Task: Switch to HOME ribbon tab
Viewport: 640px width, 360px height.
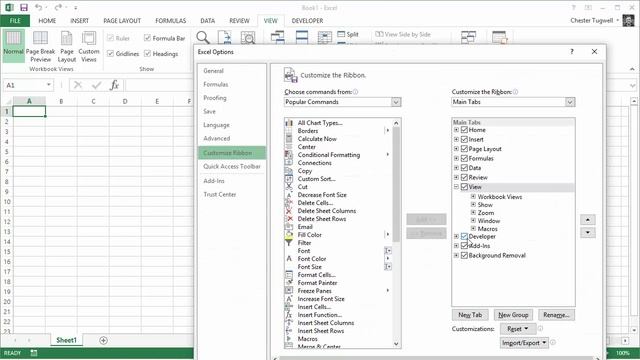Action: pyautogui.click(x=47, y=20)
